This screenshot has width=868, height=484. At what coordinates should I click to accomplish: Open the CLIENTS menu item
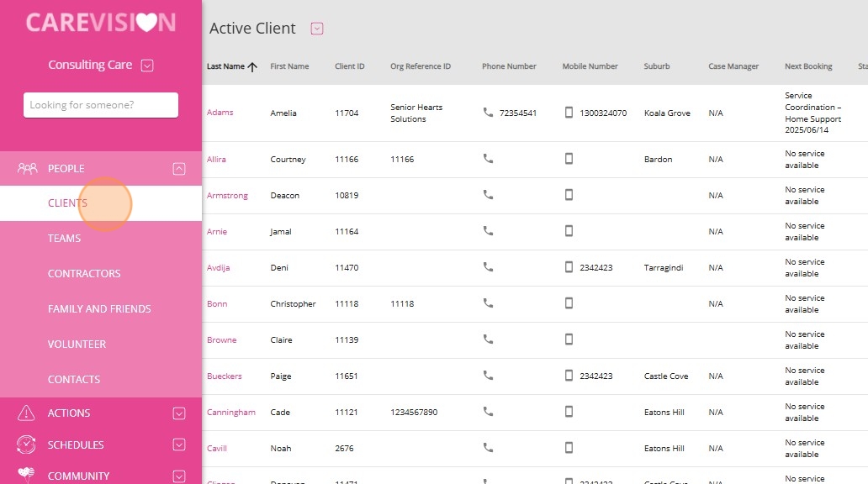[x=101, y=203]
